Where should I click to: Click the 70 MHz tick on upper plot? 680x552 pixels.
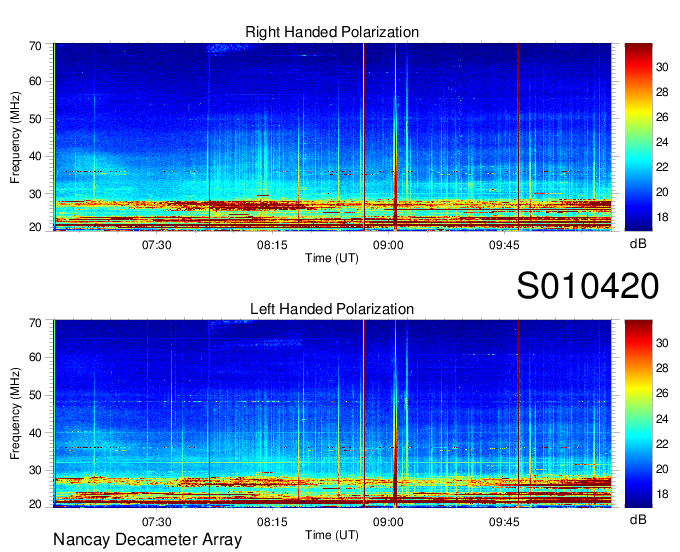click(36, 46)
